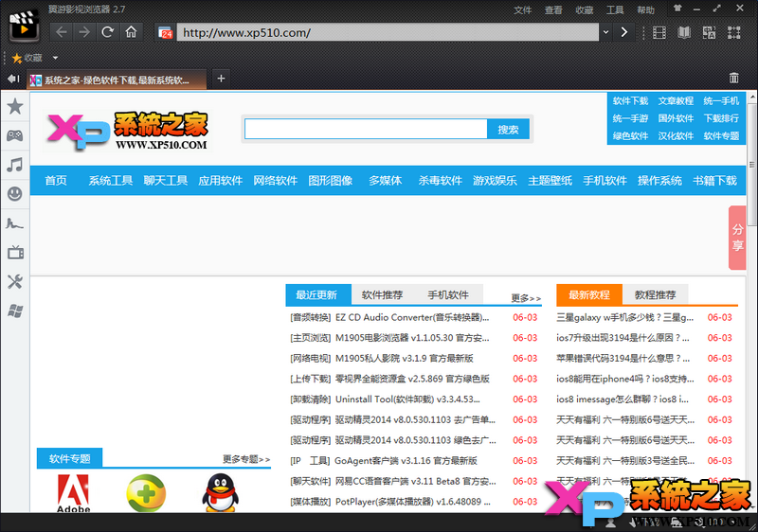Open the book reading mode icon
Viewport: 758px width, 532px height.
pos(684,32)
